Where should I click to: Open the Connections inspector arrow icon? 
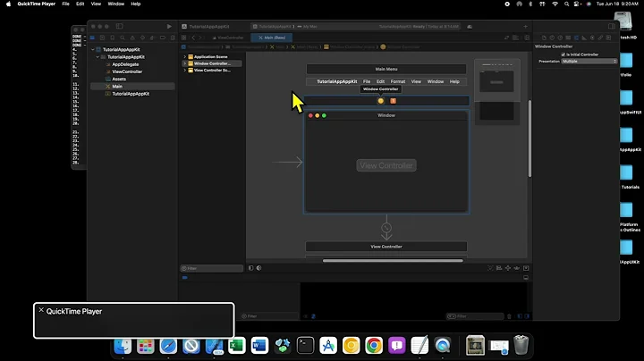point(592,38)
